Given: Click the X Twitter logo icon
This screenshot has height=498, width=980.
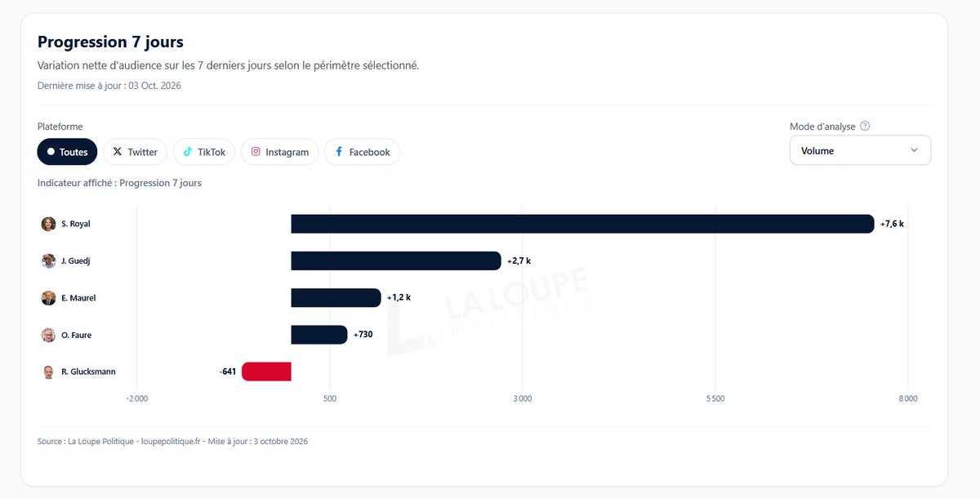Looking at the screenshot, I should [x=118, y=152].
